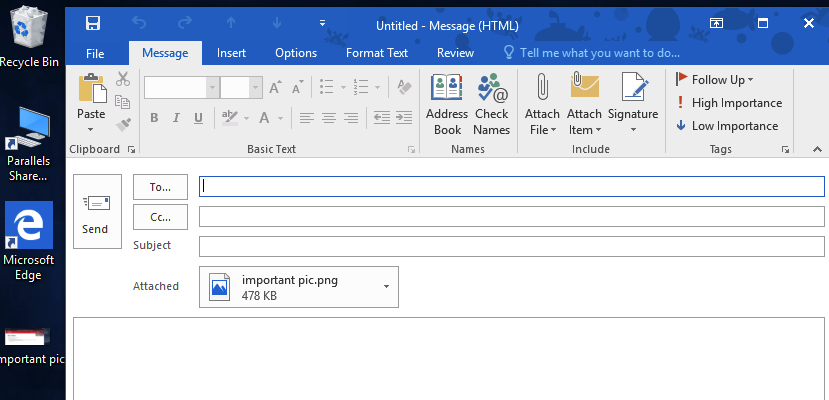Image resolution: width=829 pixels, height=400 pixels.
Task: Click the Cut scissors icon
Action: (x=123, y=79)
